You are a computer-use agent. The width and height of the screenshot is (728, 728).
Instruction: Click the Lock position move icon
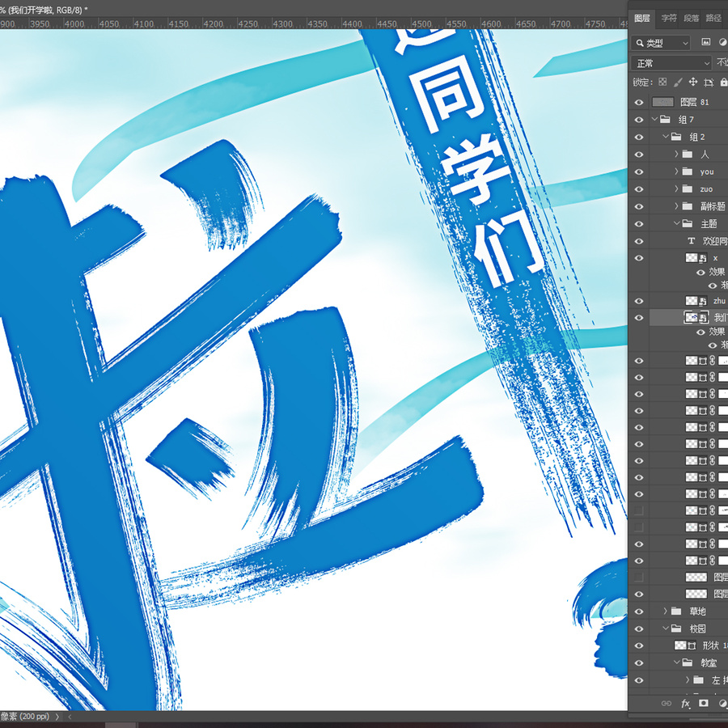pos(693,83)
